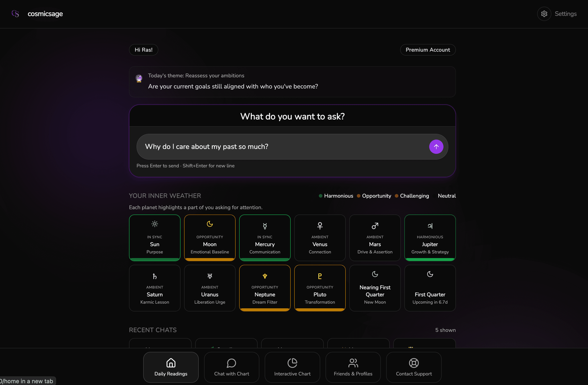Open Jupiter Growth & Strategy card
This screenshot has height=385, width=588.
coord(430,238)
